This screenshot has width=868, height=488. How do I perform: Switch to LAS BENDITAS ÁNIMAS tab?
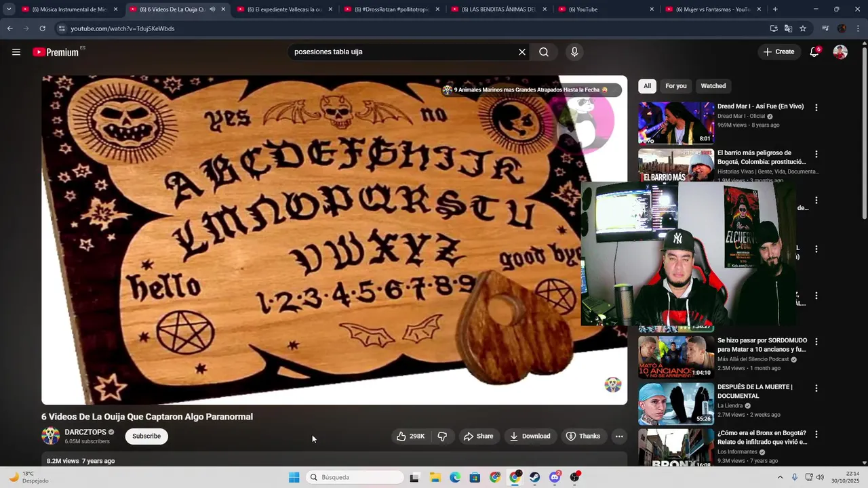(498, 9)
